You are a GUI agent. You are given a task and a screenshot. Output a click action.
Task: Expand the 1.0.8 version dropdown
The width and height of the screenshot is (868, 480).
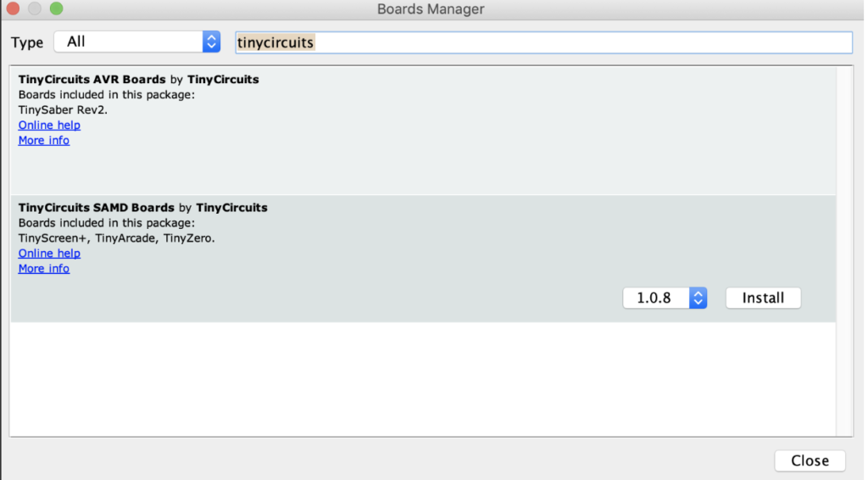pos(655,298)
